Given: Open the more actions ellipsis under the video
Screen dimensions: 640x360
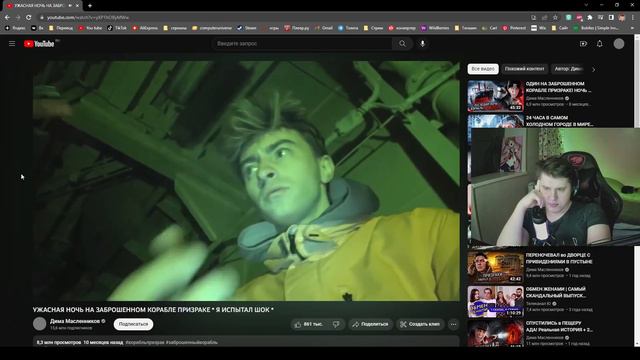Looking at the screenshot, I should coord(453,324).
